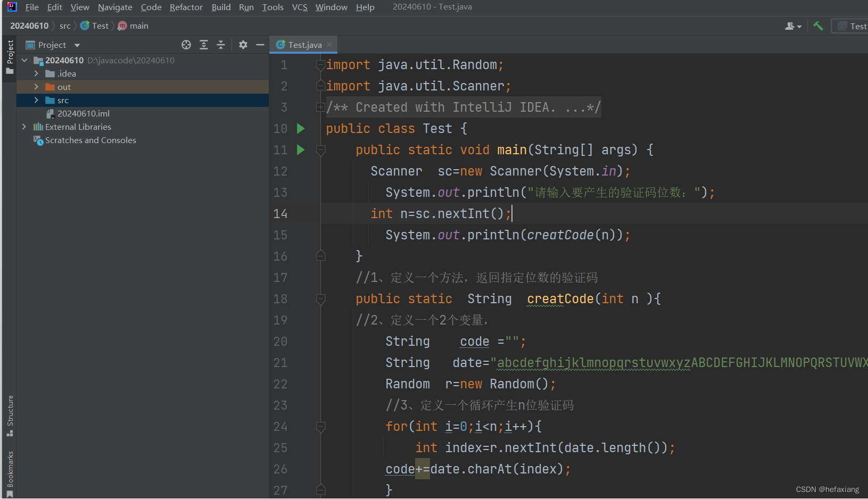The height and width of the screenshot is (499, 868).
Task: Open Project view options via gear icon
Action: (243, 45)
